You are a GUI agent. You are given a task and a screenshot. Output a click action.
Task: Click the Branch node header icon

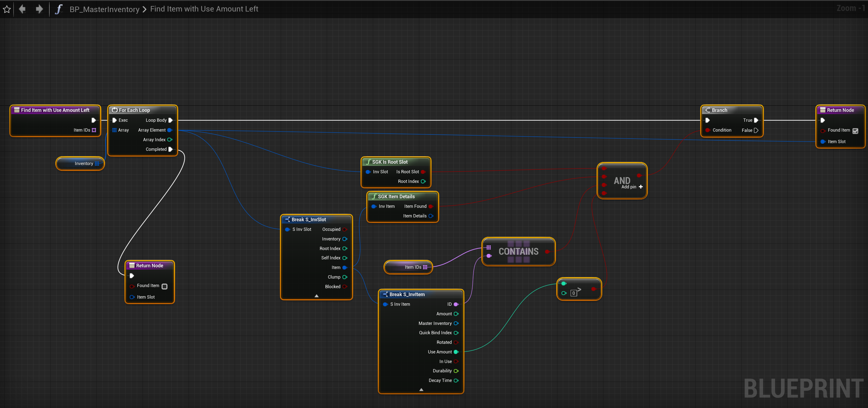pyautogui.click(x=708, y=110)
